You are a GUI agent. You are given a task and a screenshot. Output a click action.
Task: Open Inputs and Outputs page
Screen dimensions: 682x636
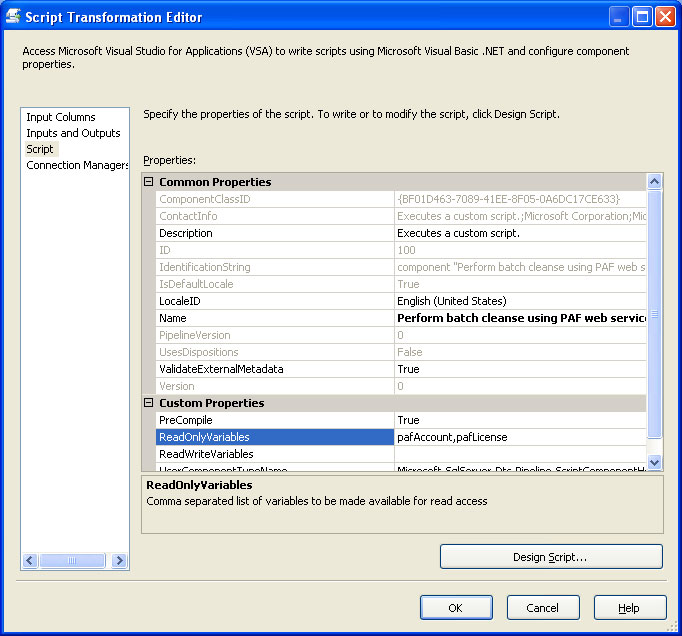[73, 133]
